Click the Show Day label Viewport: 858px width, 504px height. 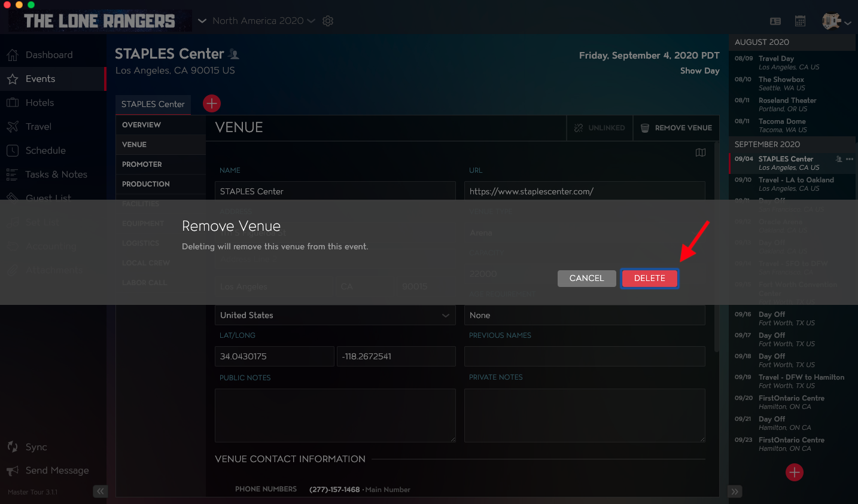(700, 71)
